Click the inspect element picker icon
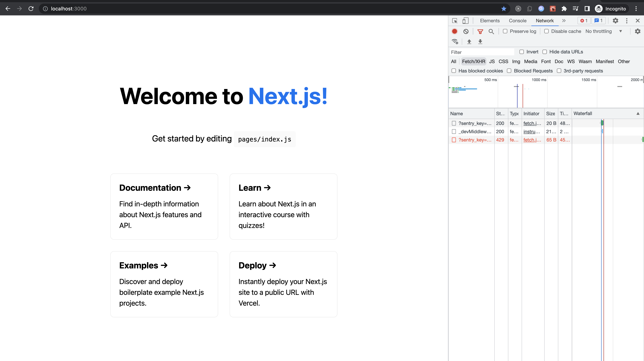Image resolution: width=644 pixels, height=361 pixels. [455, 21]
